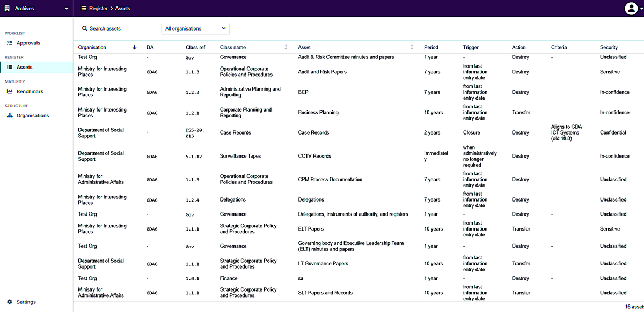
Task: Select SLT Papers and Records asset
Action: coord(325,293)
